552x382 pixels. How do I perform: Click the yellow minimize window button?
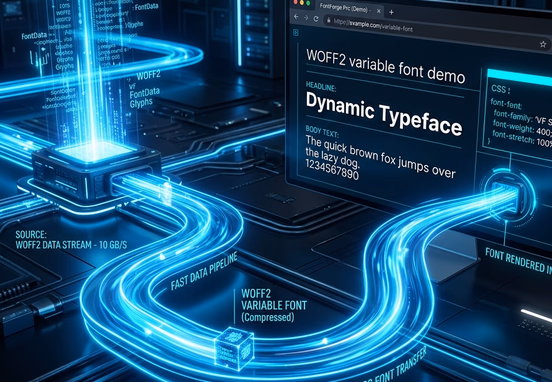click(301, 2)
